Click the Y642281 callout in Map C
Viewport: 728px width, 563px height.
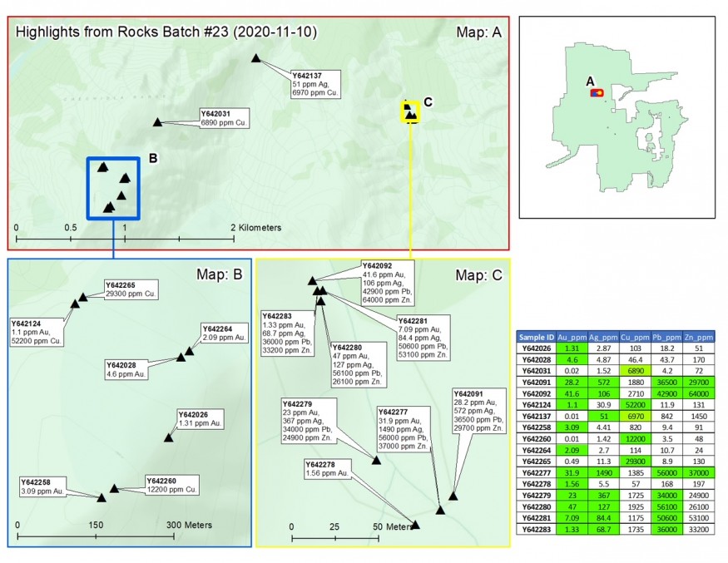point(423,338)
